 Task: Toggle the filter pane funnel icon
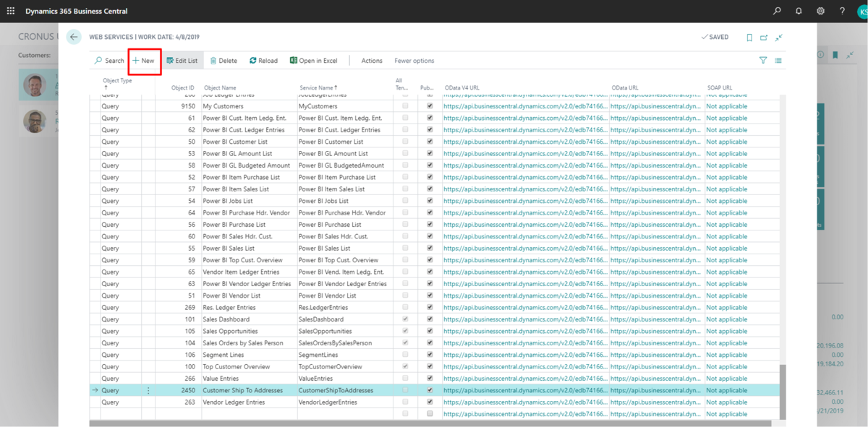click(x=763, y=61)
